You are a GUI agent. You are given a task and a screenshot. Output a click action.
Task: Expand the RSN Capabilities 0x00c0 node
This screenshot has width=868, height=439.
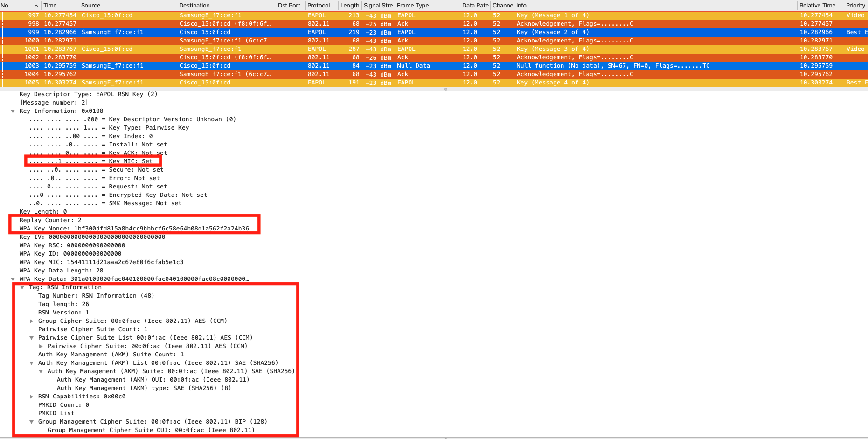31,397
